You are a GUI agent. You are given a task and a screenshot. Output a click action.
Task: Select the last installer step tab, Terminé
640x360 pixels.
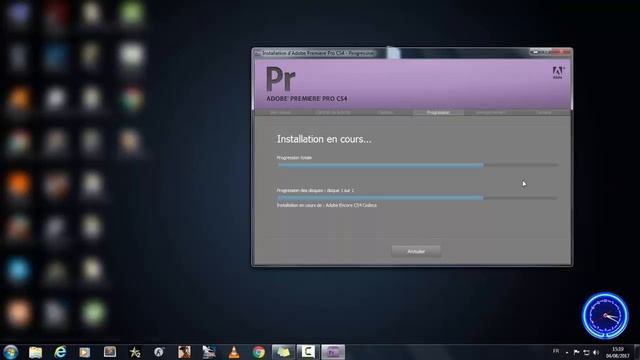click(x=543, y=112)
